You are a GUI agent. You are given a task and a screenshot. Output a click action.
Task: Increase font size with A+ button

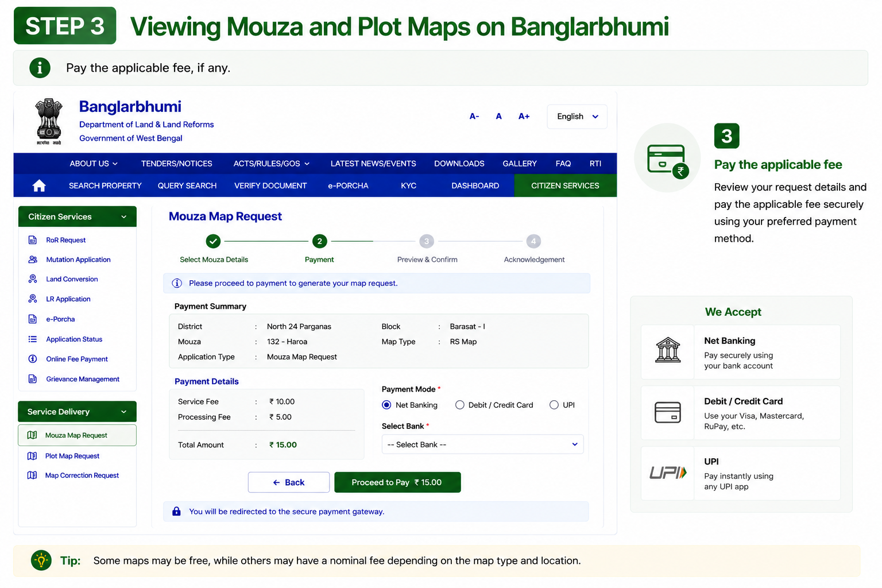[x=524, y=116]
